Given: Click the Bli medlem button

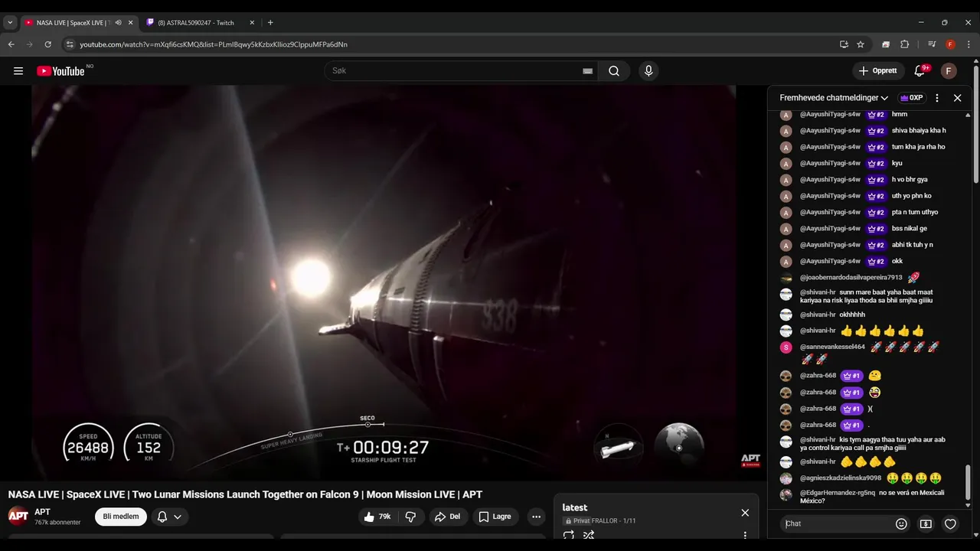Looking at the screenshot, I should 121,517.
